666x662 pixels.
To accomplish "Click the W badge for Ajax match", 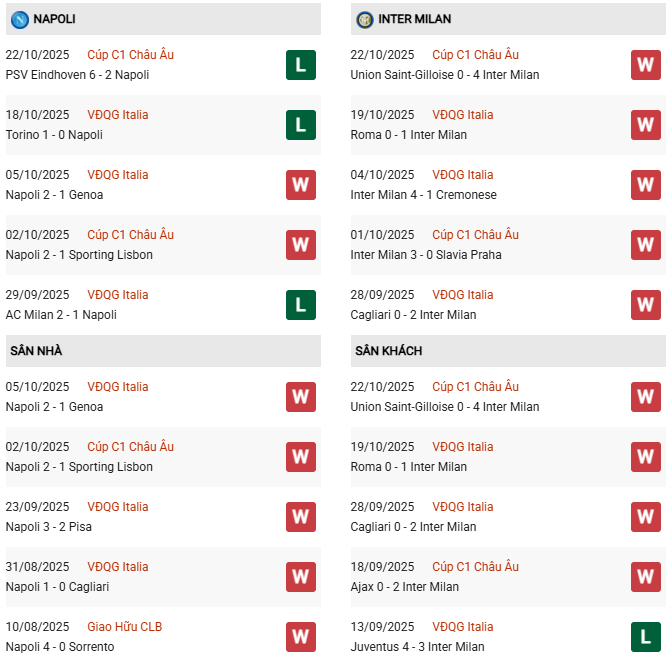I will pyautogui.click(x=645, y=577).
